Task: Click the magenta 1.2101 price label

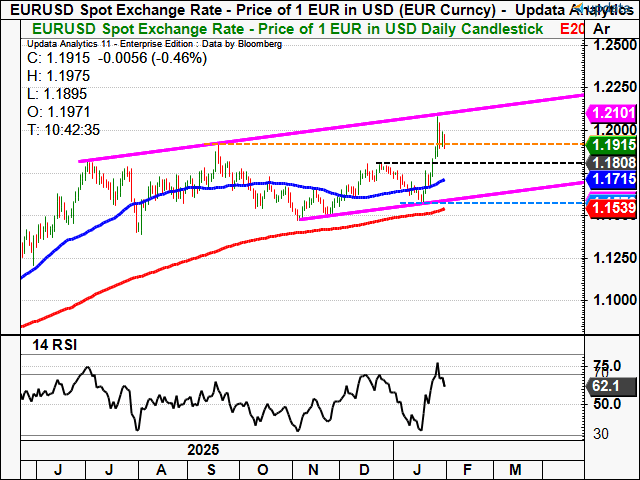Action: click(x=608, y=113)
